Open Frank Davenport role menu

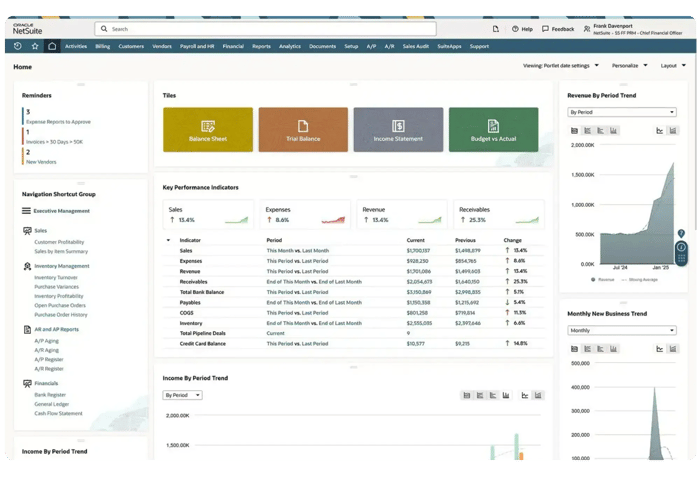click(633, 29)
